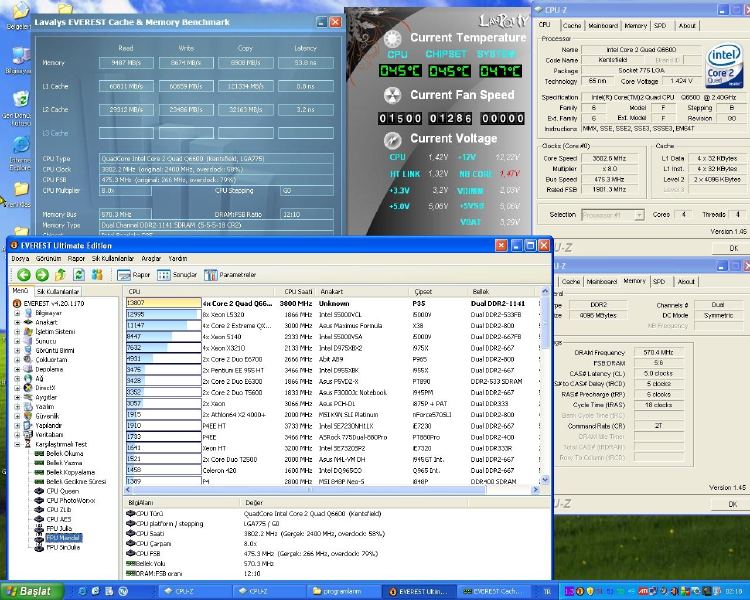Click the Ağ globe icon in tree
The image size is (750, 600).
[28, 378]
